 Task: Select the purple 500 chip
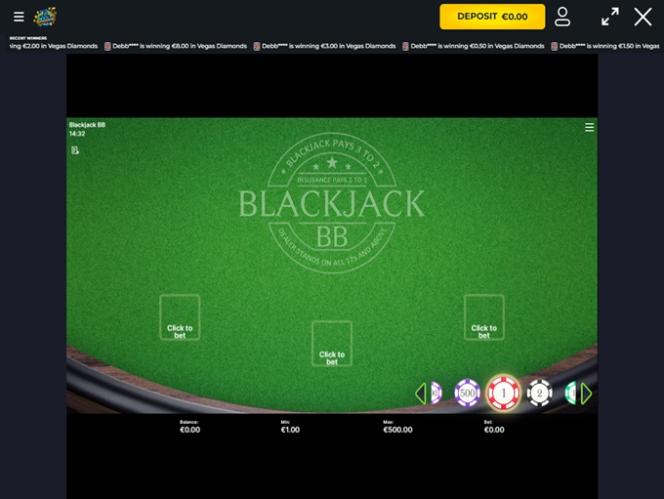pos(467,393)
